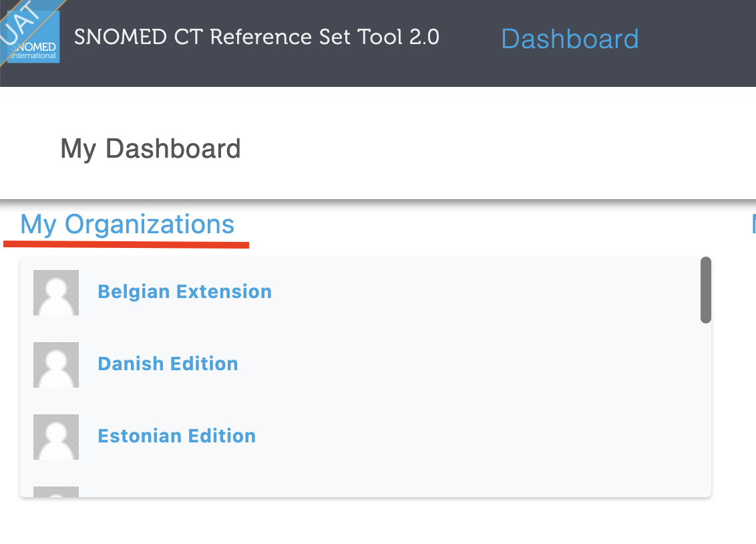
Task: Click the organizations list scrollbar
Action: pos(706,290)
